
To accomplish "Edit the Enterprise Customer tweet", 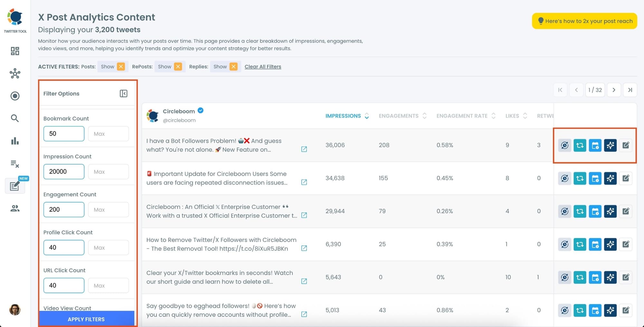I will [626, 211].
